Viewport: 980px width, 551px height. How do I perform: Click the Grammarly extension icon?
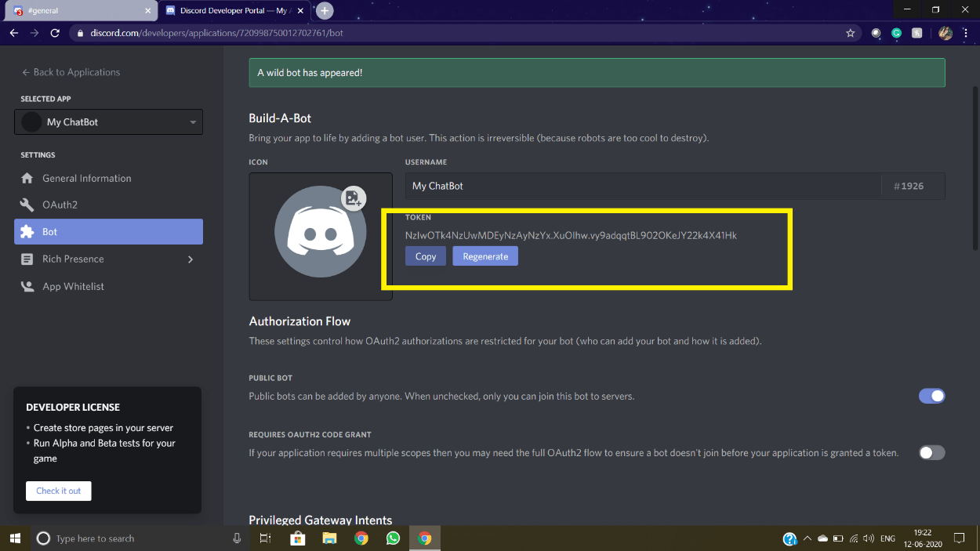click(x=897, y=33)
